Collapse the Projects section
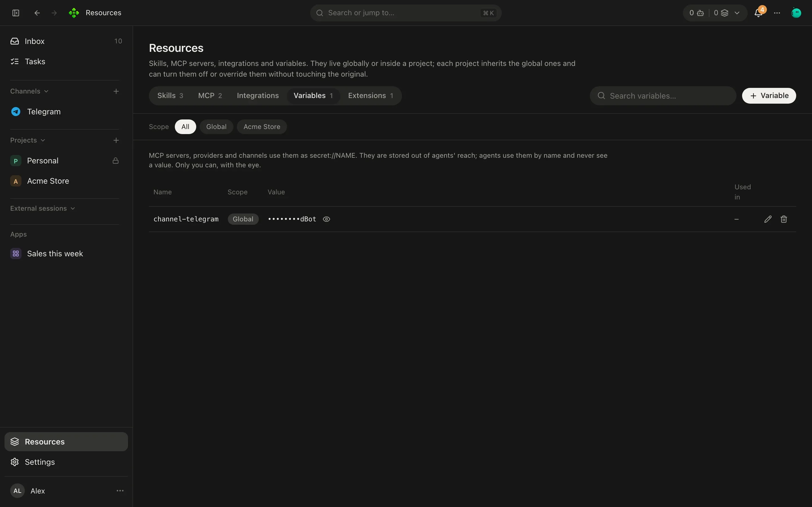This screenshot has height=507, width=812. 28,140
